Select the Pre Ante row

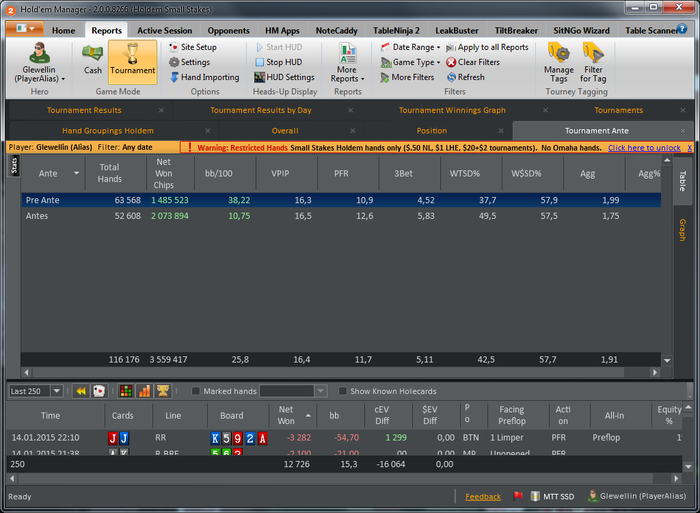(x=341, y=200)
